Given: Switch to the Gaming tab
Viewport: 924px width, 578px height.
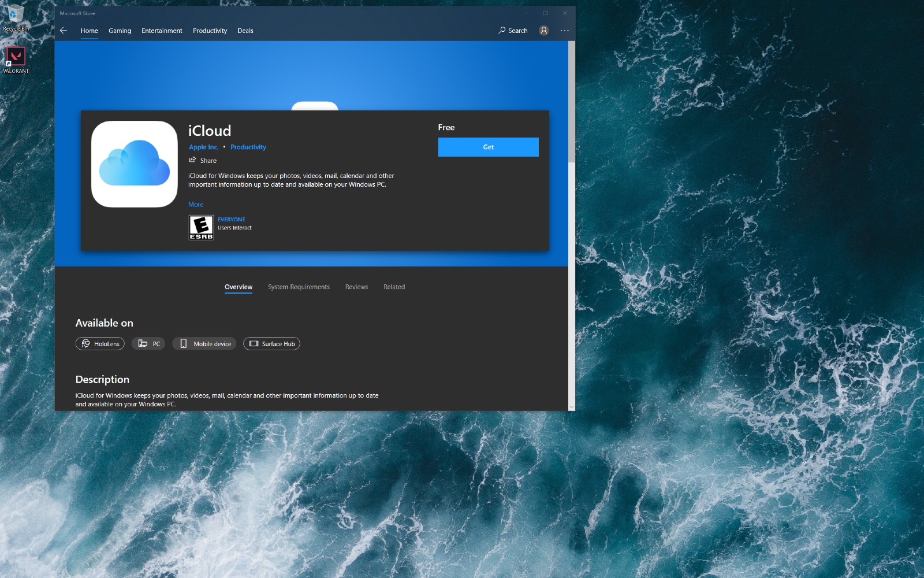Looking at the screenshot, I should pyautogui.click(x=120, y=31).
